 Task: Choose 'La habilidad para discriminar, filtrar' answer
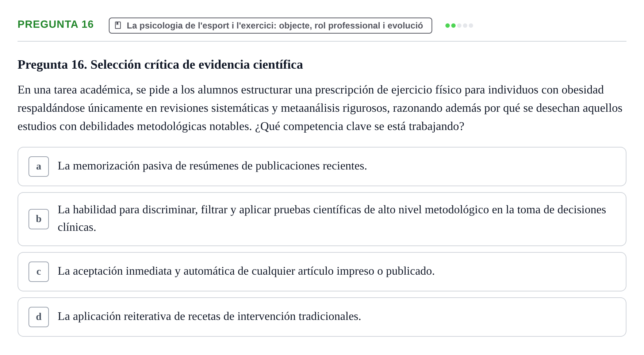click(322, 219)
